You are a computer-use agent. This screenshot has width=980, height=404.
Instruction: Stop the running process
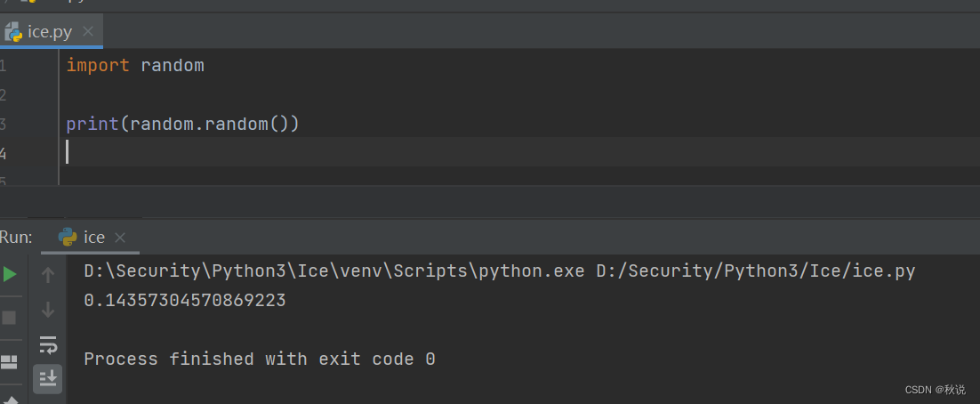(x=10, y=318)
